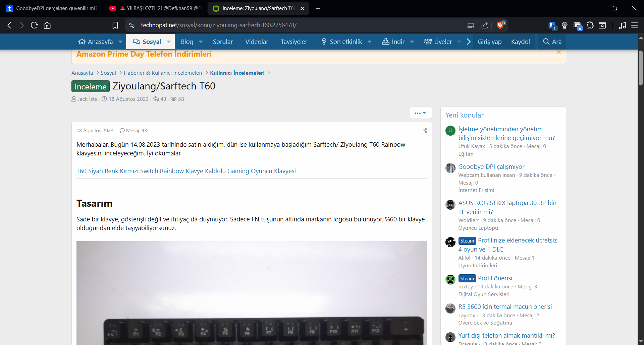Open Haberler & Kullanıcı İncelemeleri breadcrumb
The height and width of the screenshot is (345, 644).
point(163,73)
